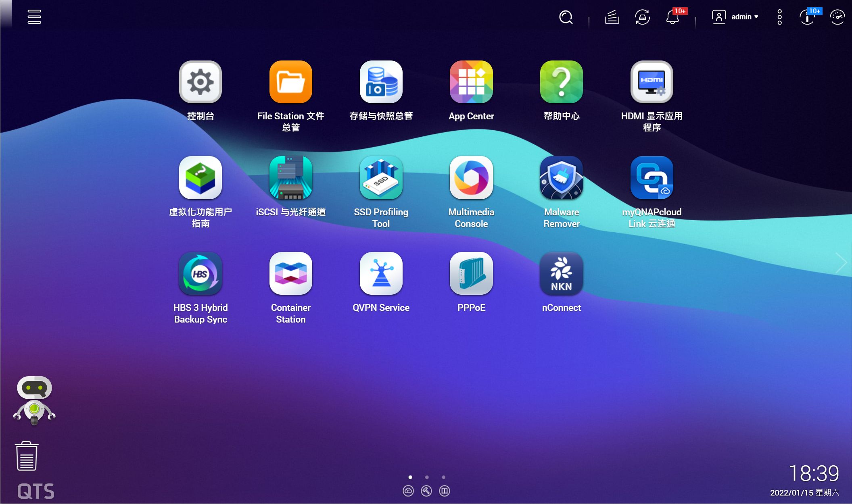The width and height of the screenshot is (852, 504).
Task: Switch to the second desktop page dot
Action: (427, 477)
